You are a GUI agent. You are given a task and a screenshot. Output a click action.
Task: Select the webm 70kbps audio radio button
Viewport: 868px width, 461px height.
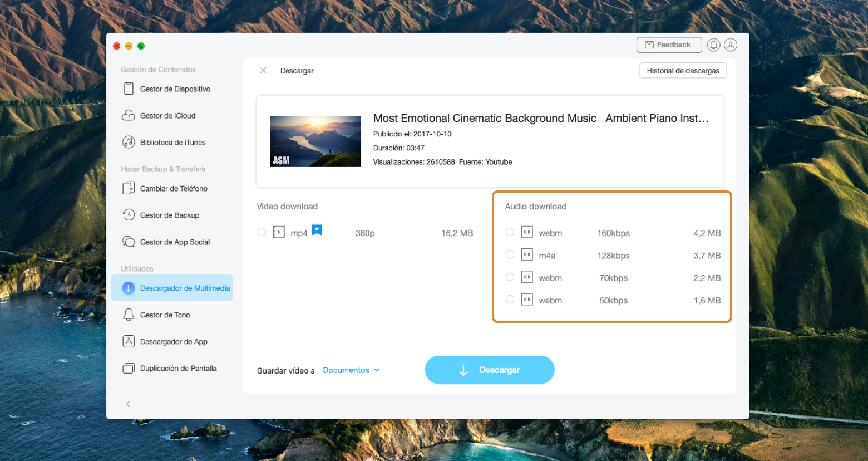tap(510, 277)
